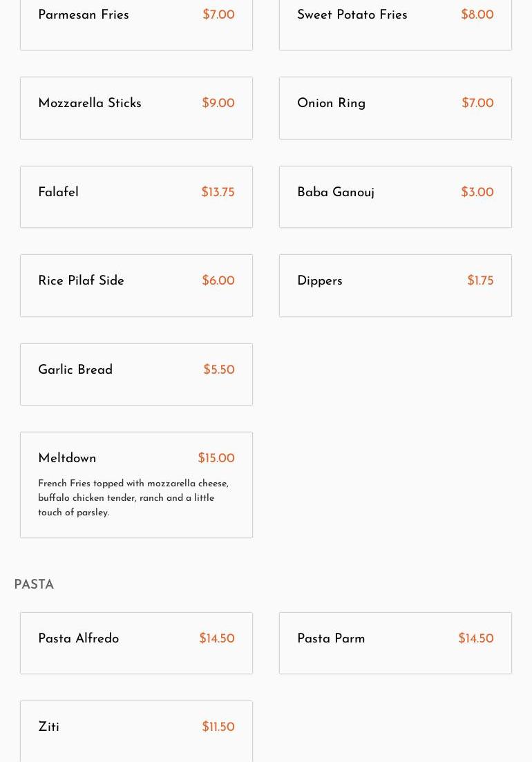The width and height of the screenshot is (532, 762).
Task: Click the $3.00 Baba Ganouj price
Action: [477, 193]
